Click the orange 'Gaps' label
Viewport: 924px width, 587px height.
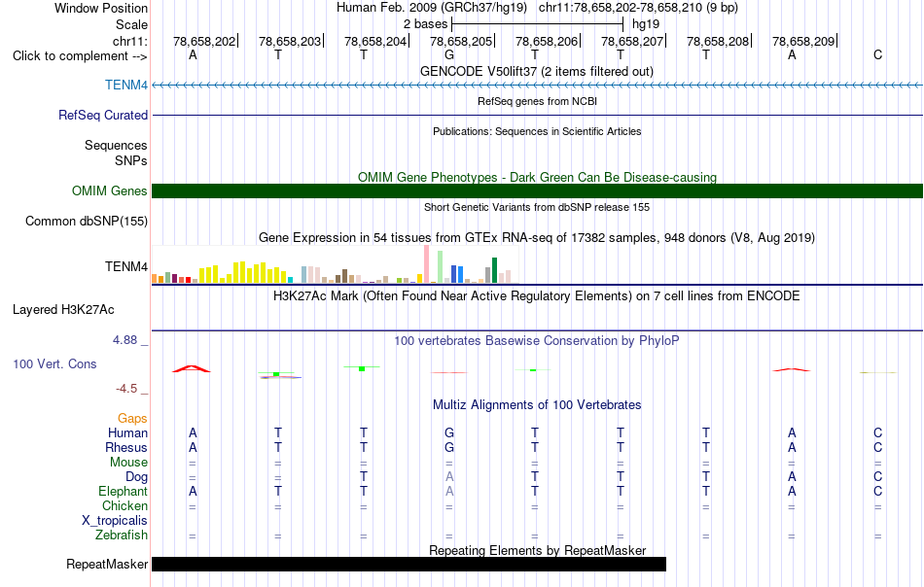pos(132,419)
